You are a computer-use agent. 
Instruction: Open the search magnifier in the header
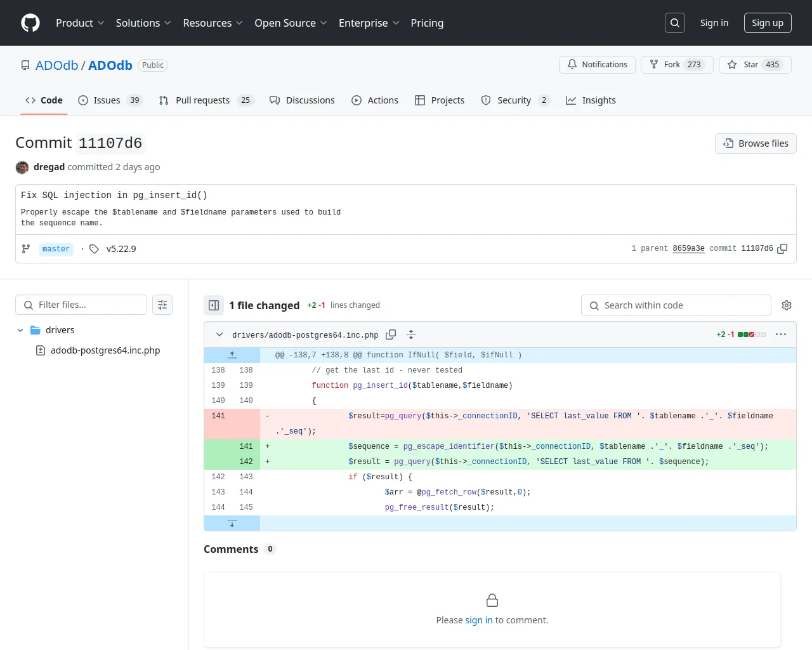click(x=675, y=23)
